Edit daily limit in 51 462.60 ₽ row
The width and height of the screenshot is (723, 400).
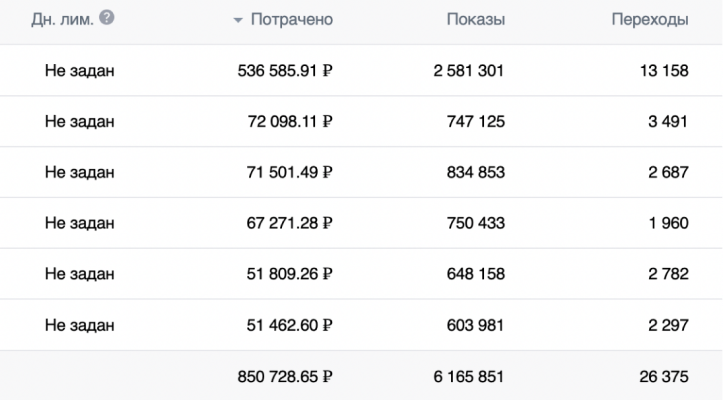pos(79,326)
